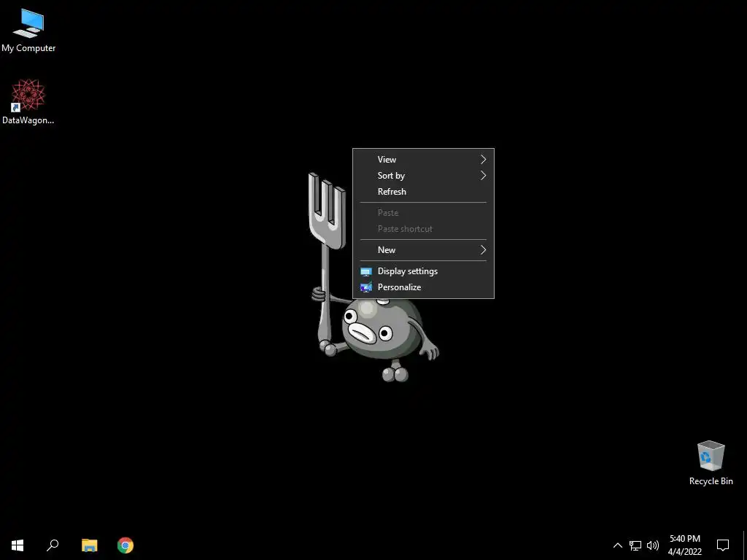The height and width of the screenshot is (560, 747).
Task: Choose Refresh in context menu
Action: click(x=423, y=192)
